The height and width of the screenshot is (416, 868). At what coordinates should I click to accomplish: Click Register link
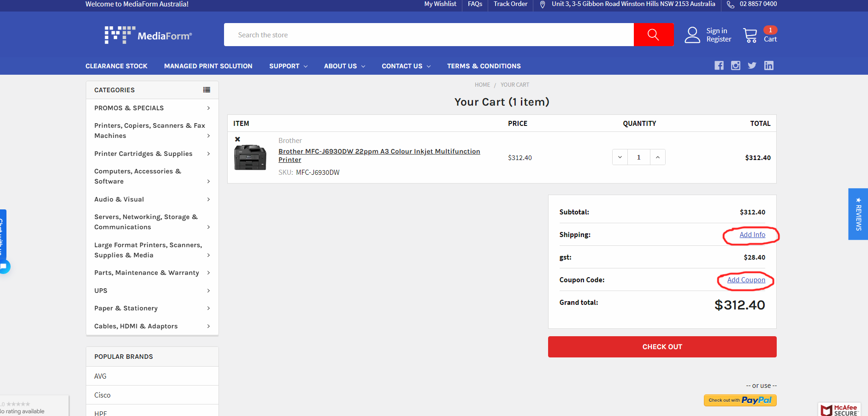719,39
